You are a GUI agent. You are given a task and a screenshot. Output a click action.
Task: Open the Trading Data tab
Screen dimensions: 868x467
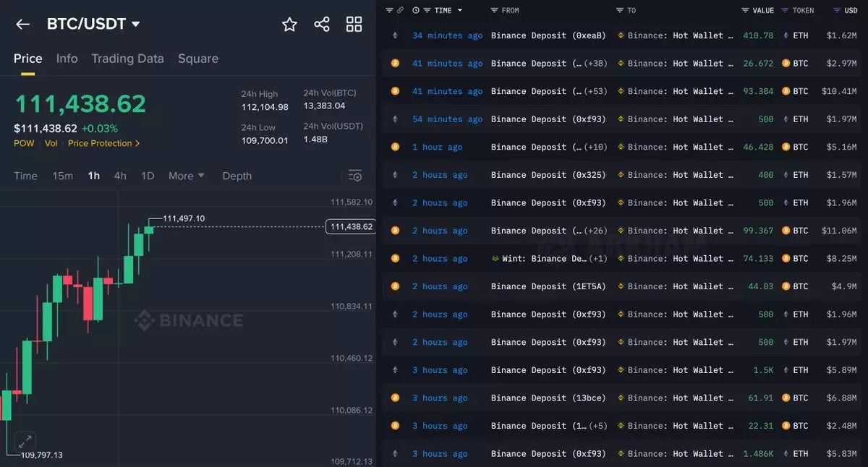[x=127, y=59]
